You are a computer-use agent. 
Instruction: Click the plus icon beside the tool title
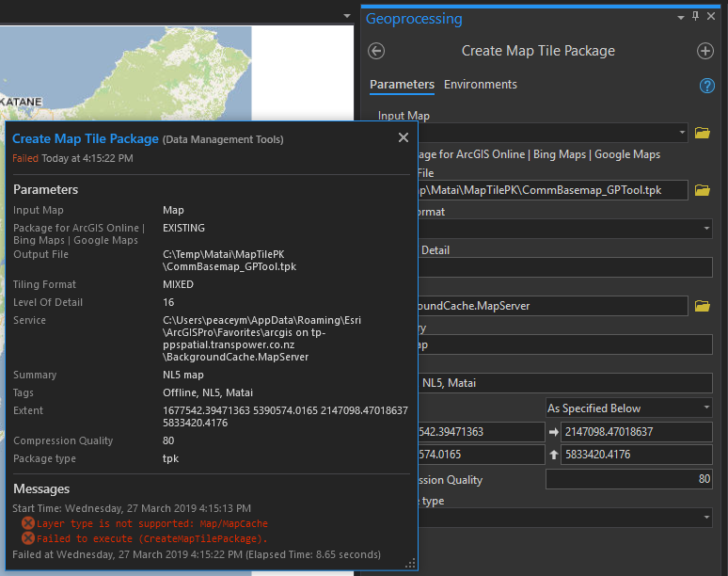click(x=704, y=52)
